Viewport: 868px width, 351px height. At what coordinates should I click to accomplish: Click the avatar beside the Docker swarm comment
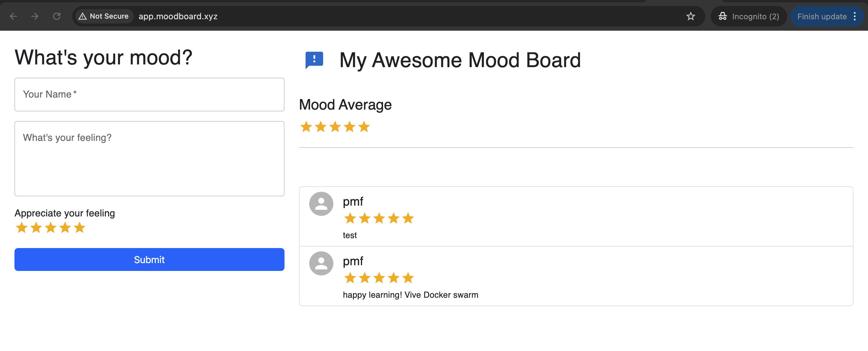point(321,263)
